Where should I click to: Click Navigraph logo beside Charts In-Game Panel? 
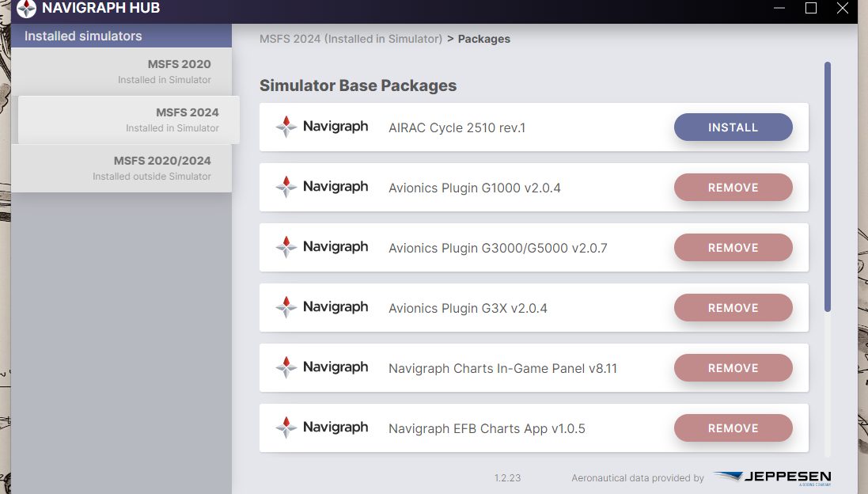coord(322,367)
